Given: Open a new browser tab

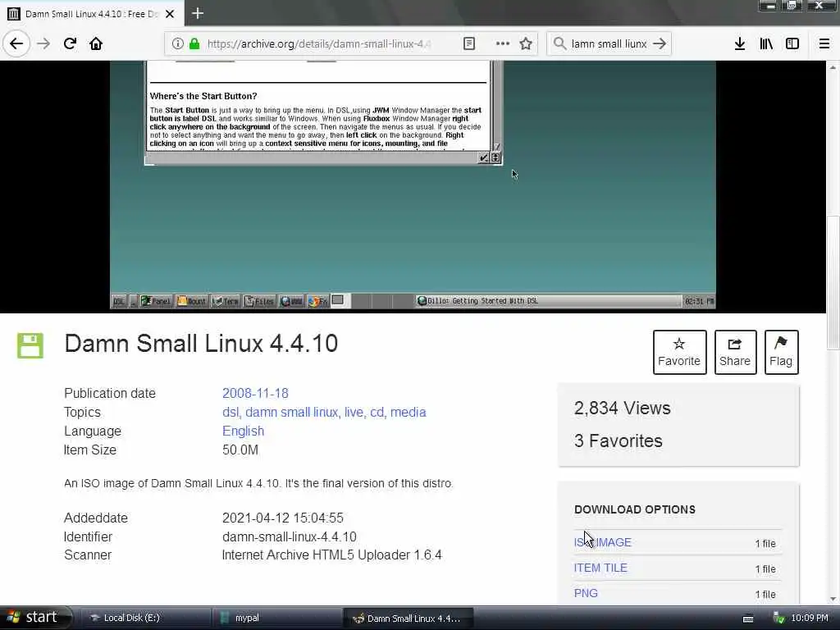Looking at the screenshot, I should 198,13.
